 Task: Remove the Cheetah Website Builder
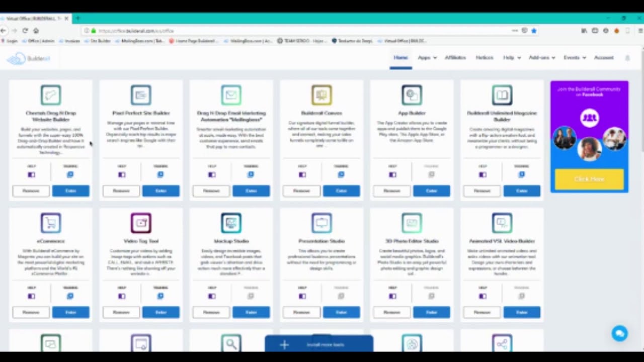31,191
